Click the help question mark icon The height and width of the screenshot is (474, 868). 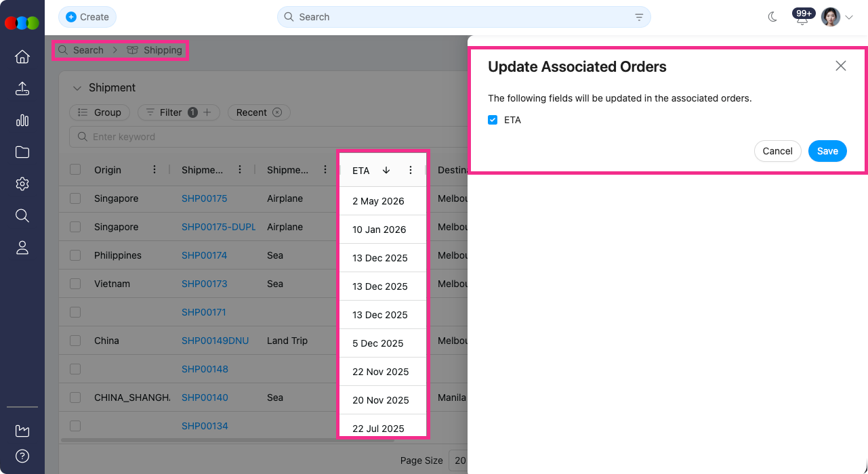click(x=22, y=456)
